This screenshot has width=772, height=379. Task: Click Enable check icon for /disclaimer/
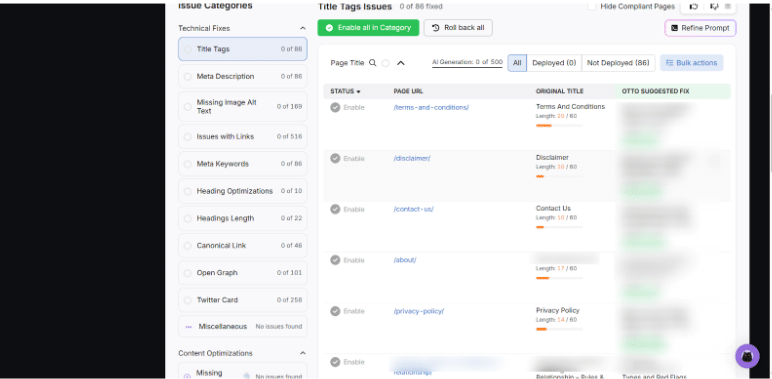[335, 158]
